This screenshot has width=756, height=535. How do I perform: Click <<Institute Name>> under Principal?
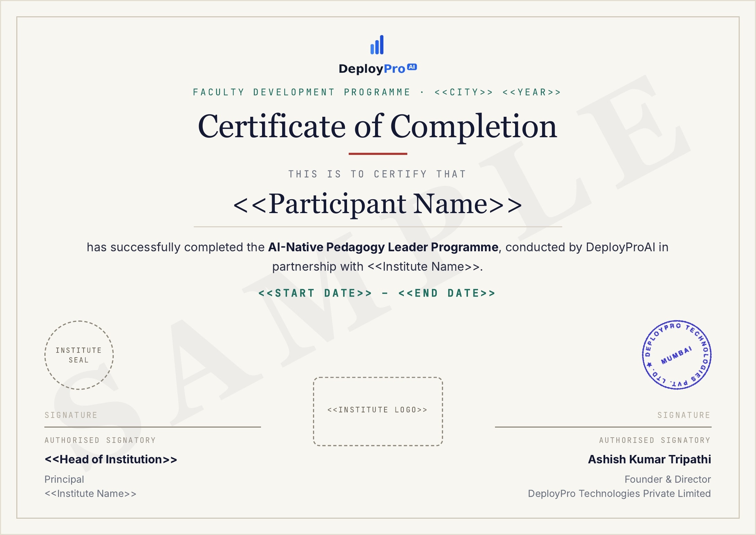90,493
